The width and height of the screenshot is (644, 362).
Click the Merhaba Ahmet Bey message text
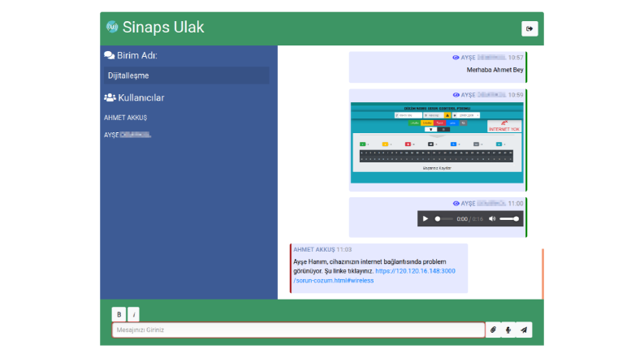[x=495, y=70]
